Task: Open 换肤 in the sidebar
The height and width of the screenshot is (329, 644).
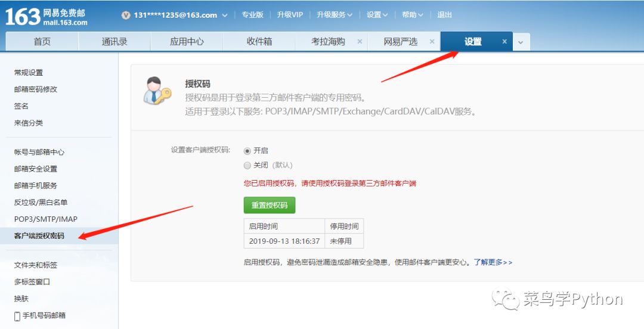Action: (x=21, y=299)
